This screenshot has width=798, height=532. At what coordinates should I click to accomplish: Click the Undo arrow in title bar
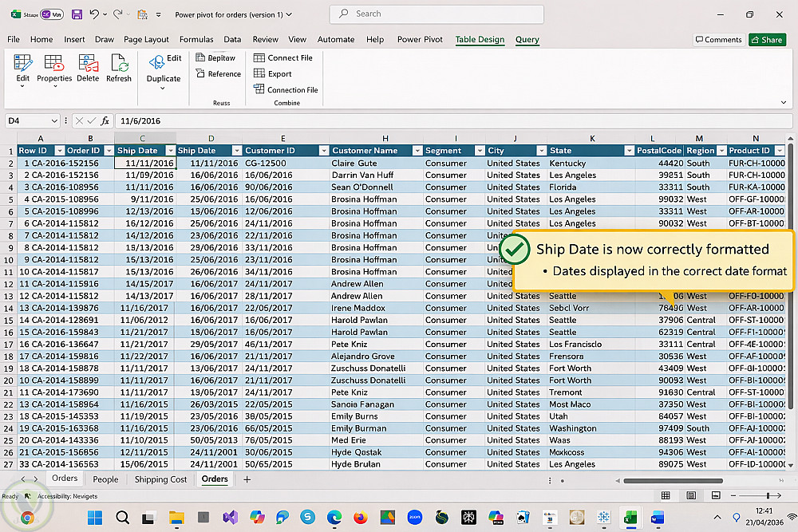pos(94,14)
